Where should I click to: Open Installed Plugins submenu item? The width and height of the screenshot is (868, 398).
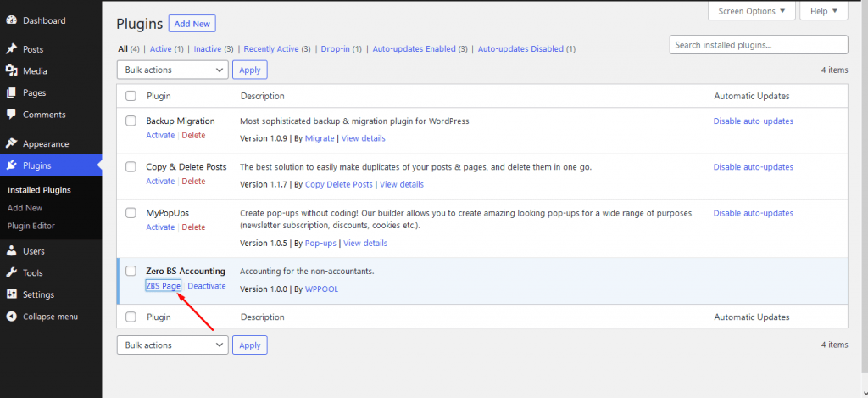pyautogui.click(x=39, y=190)
